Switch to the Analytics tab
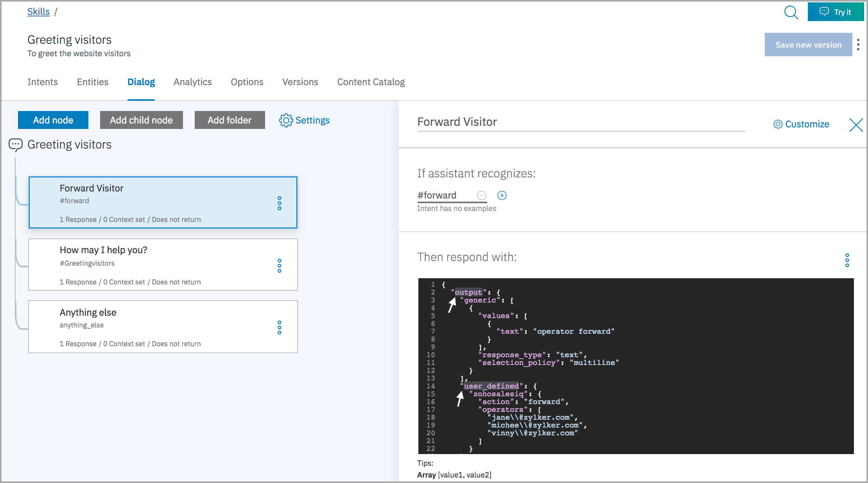The width and height of the screenshot is (868, 483). (192, 82)
